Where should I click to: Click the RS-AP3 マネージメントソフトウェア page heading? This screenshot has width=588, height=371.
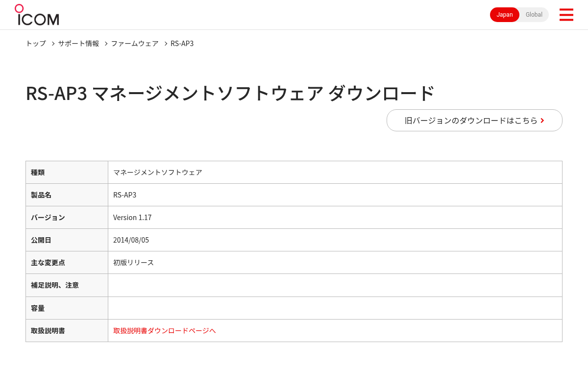[230, 93]
